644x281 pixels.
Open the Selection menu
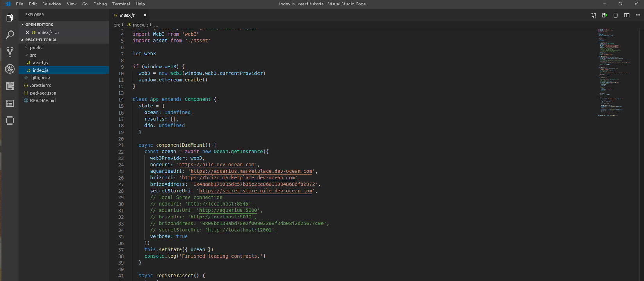click(52, 4)
